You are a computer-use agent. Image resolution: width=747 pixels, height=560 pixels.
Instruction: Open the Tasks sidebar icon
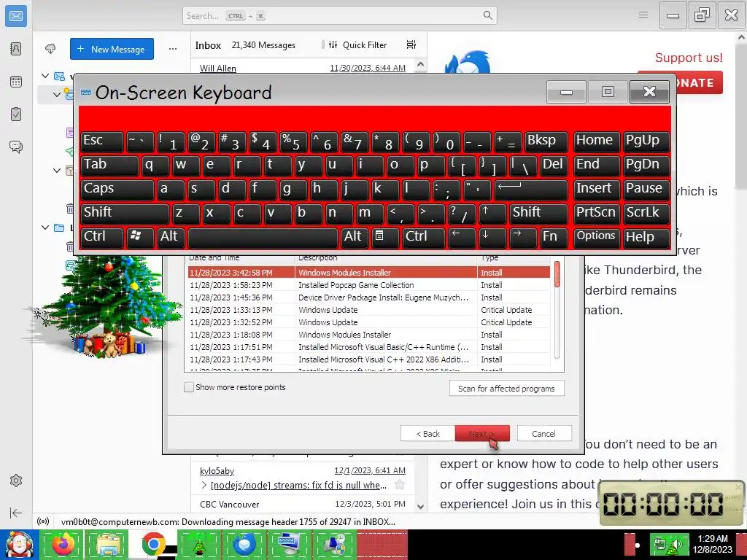coord(16,114)
